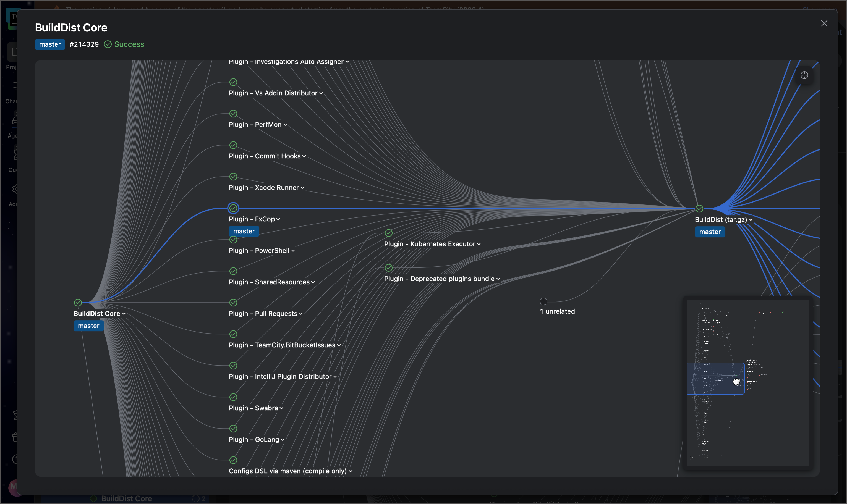Viewport: 847px width, 504px height.
Task: Click the green success icon next to Plugin - FxCop
Action: (x=233, y=208)
